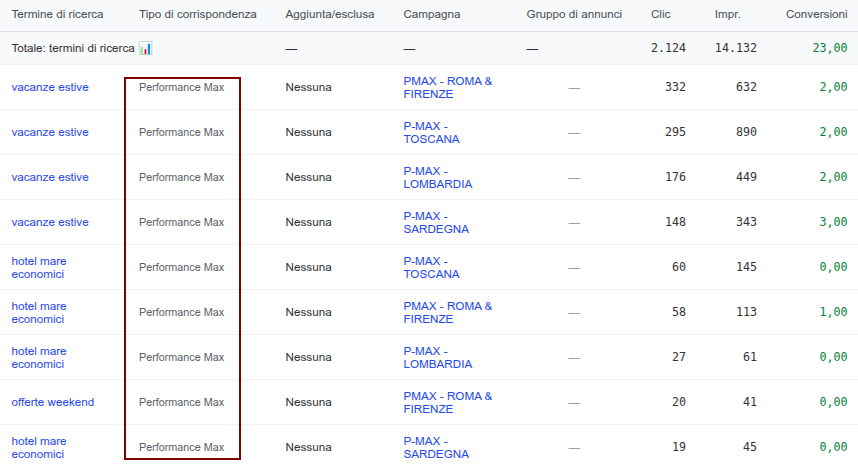The width and height of the screenshot is (858, 466).
Task: Open P-MAX - SARDEGNA campaign with 148 clicks
Action: point(436,222)
